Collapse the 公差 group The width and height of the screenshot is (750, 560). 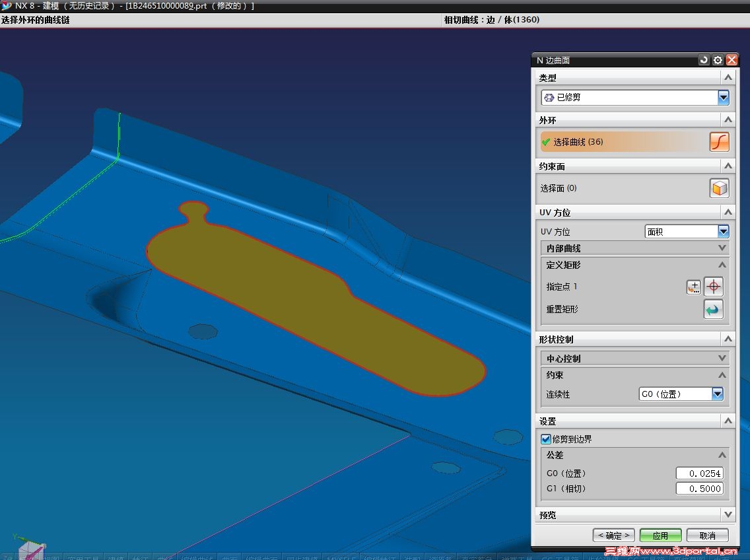point(722,455)
